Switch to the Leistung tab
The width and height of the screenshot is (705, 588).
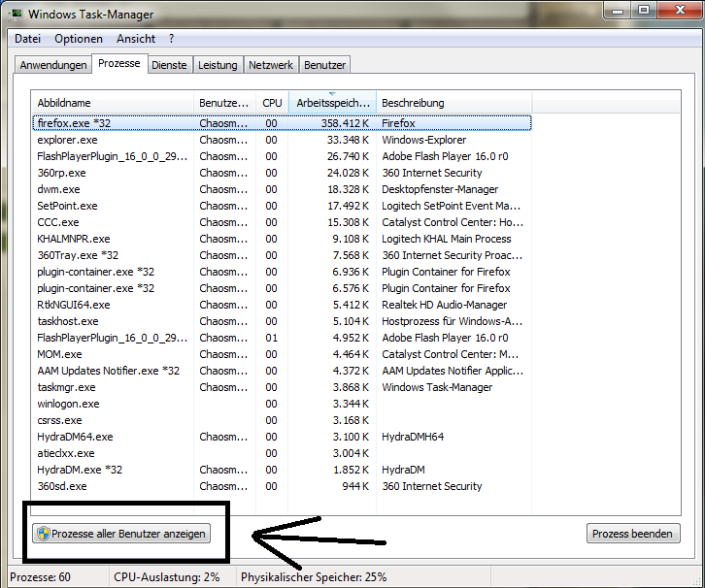(218, 65)
